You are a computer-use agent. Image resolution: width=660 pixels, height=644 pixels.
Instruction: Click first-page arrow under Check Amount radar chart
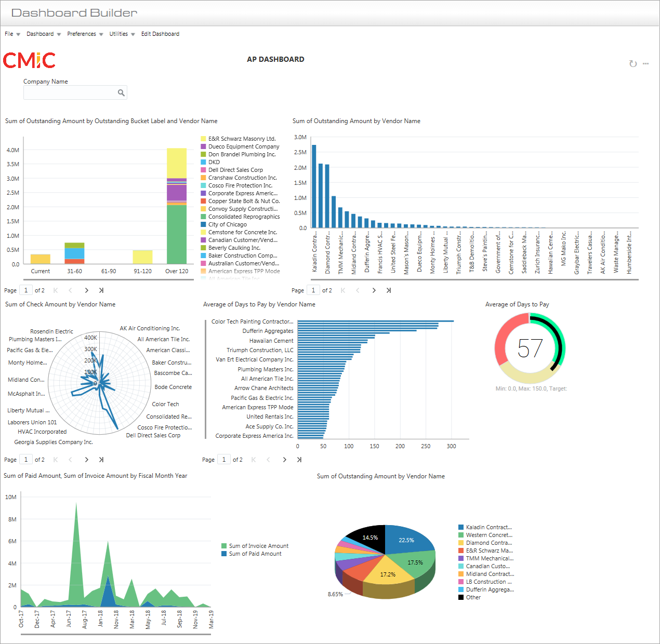point(55,460)
